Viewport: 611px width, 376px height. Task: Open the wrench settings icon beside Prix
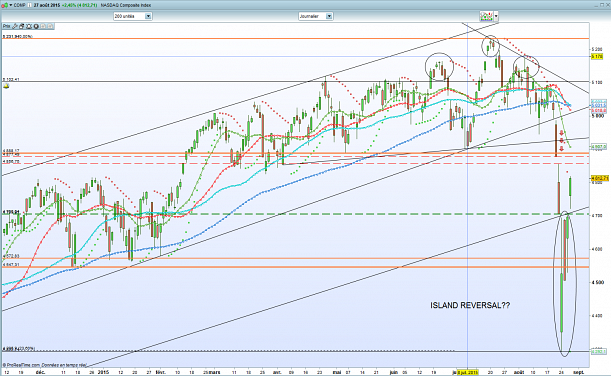tap(15, 26)
